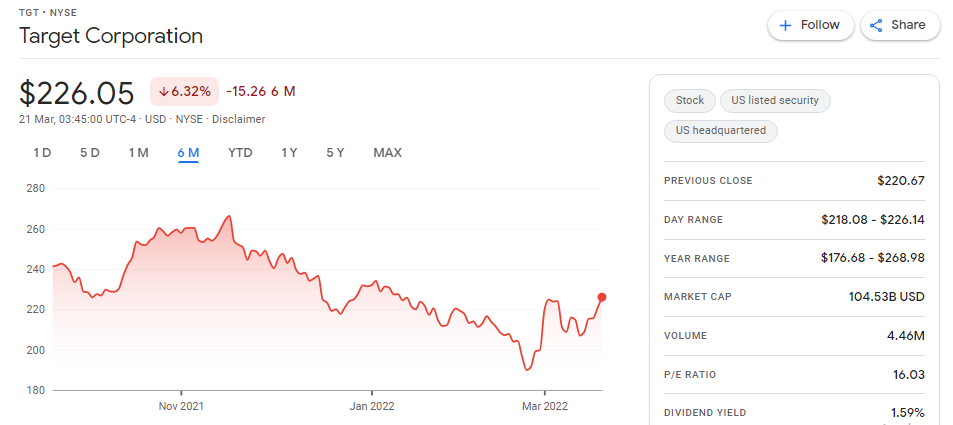
Task: Click the Jan 2022 axis label
Action: [372, 406]
